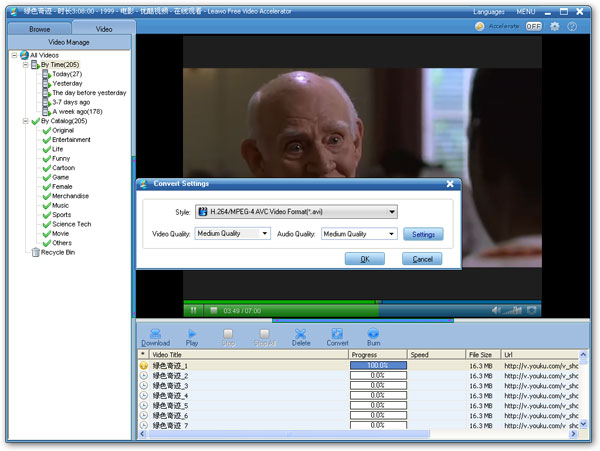
Task: Toggle the Funny catalog checkmark
Action: pos(47,158)
